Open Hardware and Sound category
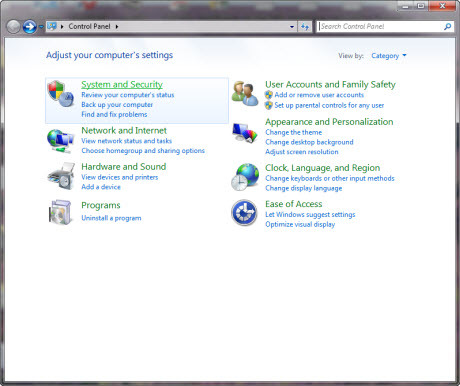460x386 pixels. pos(124,167)
